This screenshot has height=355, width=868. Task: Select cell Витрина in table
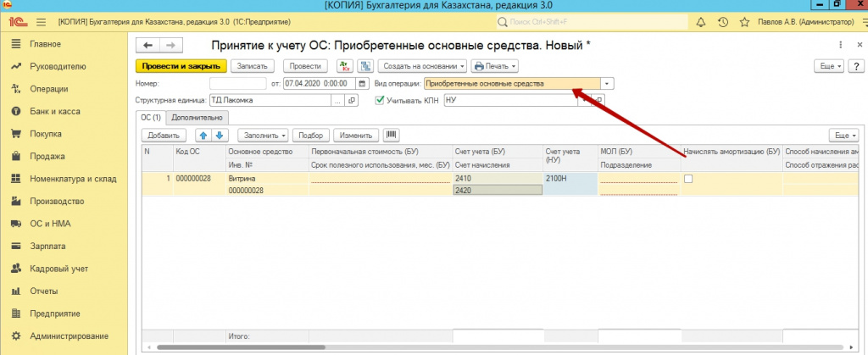coord(268,179)
